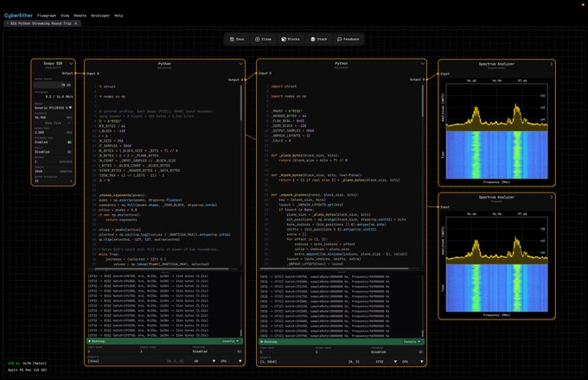Open the Remote menu
588x380 pixels.
point(80,16)
